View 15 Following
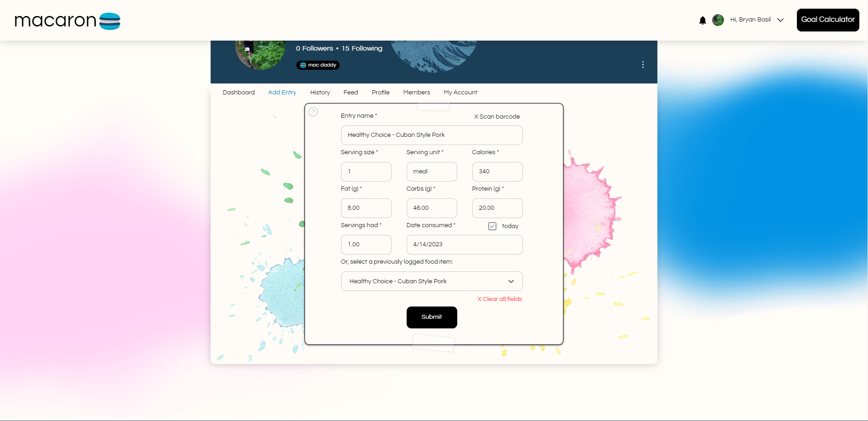This screenshot has height=421, width=868. point(362,48)
